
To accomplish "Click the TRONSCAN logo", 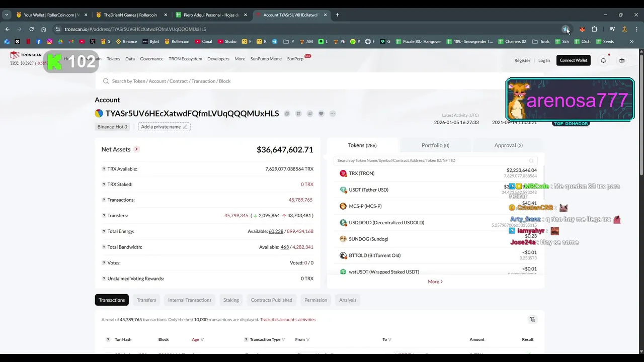I will [26, 55].
